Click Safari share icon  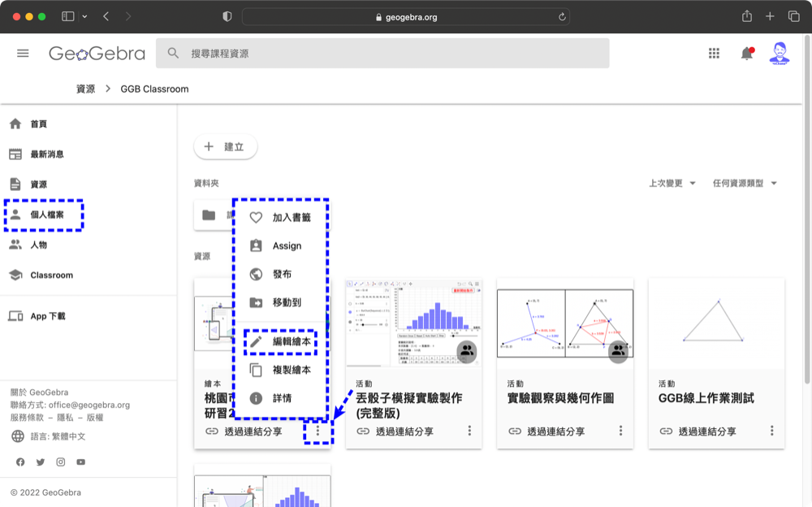coord(747,16)
